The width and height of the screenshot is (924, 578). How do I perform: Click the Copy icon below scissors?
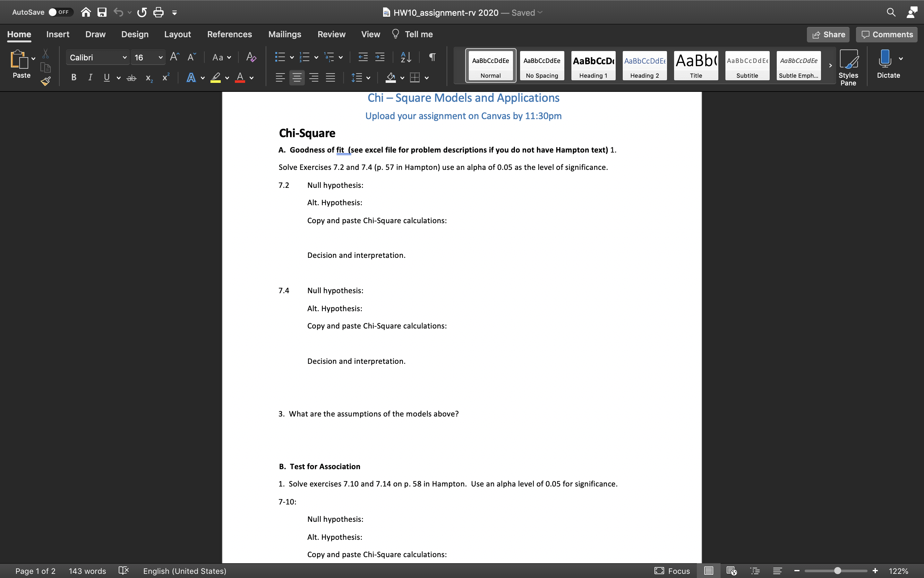(46, 68)
